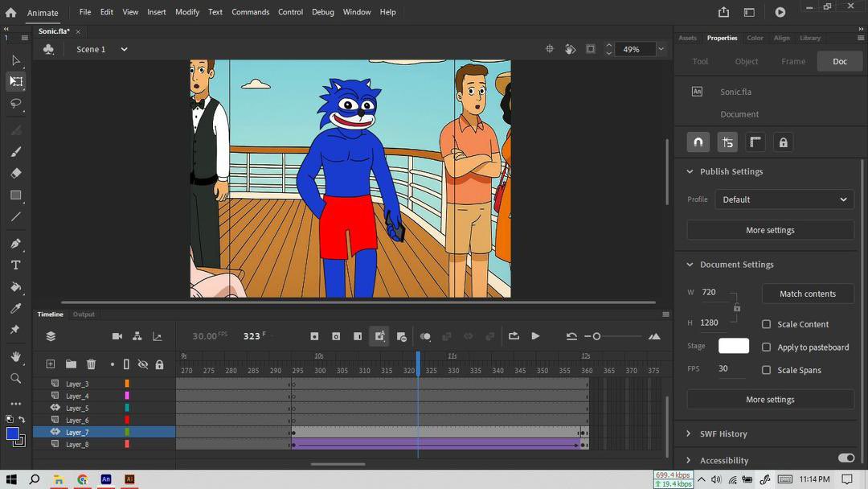This screenshot has height=489, width=868.
Task: Select the Asset Warp pin tool
Action: tap(15, 330)
